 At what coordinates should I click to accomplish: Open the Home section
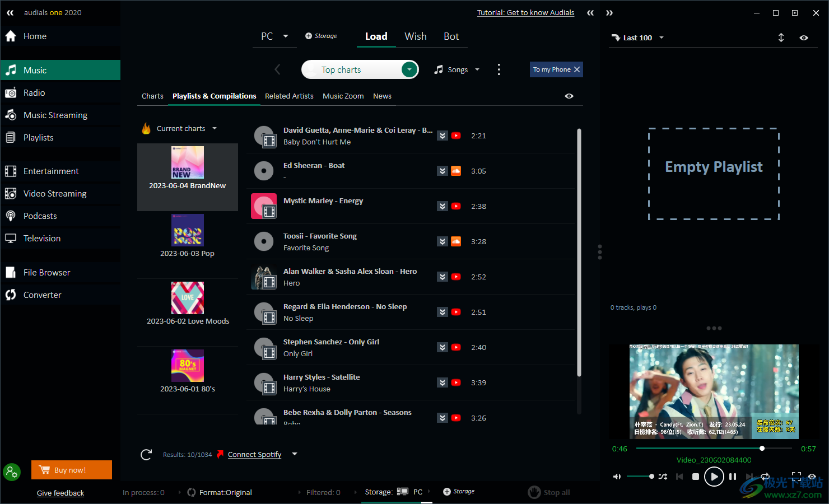[x=60, y=36]
